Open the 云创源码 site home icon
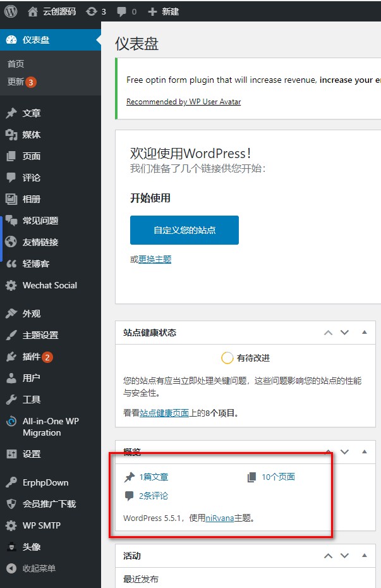 click(33, 11)
